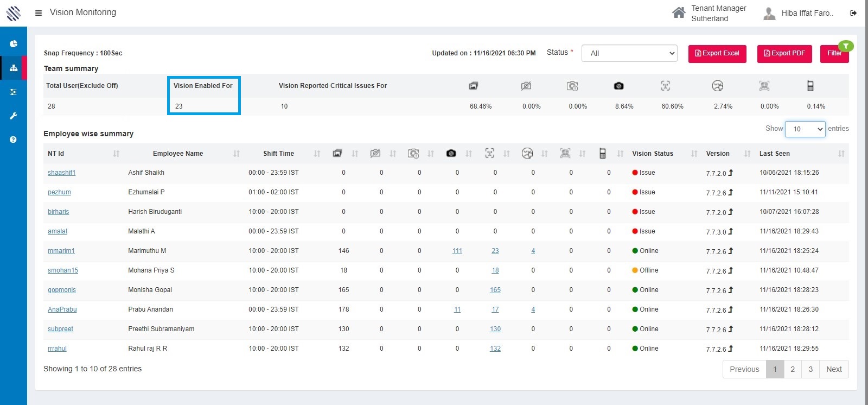Open the Show entries dropdown set to 10

tap(805, 129)
